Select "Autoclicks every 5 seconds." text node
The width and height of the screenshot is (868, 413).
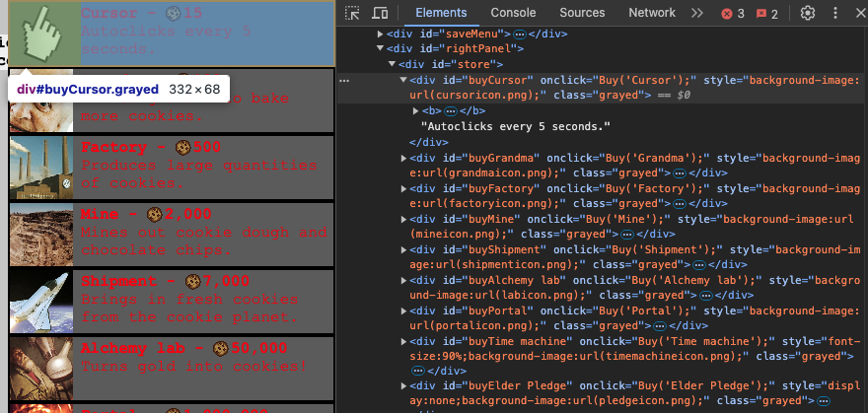click(516, 126)
